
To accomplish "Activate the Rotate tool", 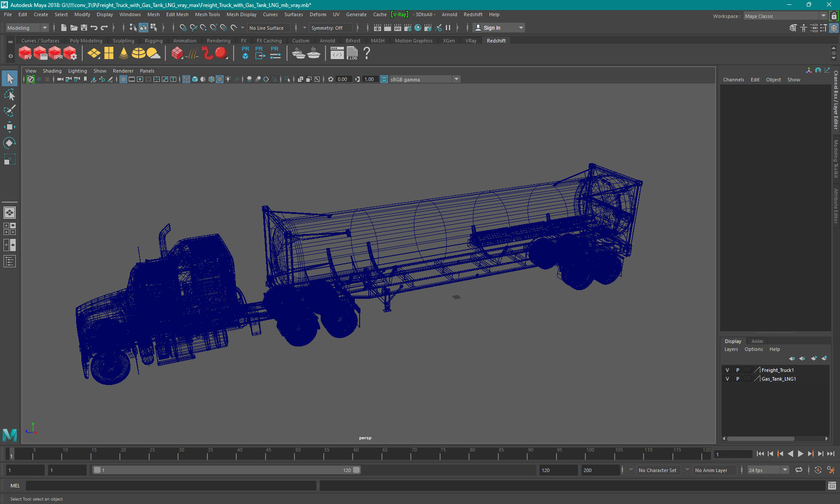I will pyautogui.click(x=10, y=143).
